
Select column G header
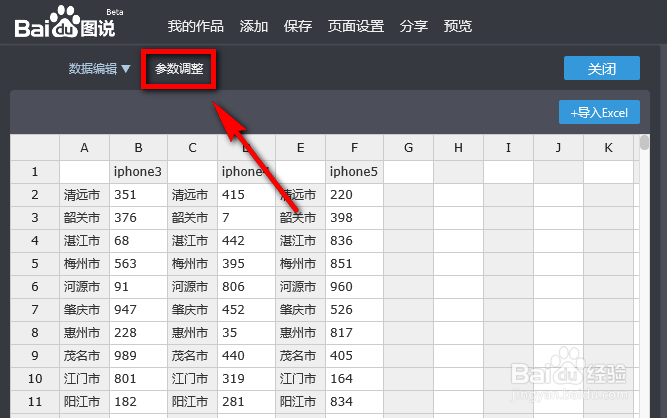408,148
